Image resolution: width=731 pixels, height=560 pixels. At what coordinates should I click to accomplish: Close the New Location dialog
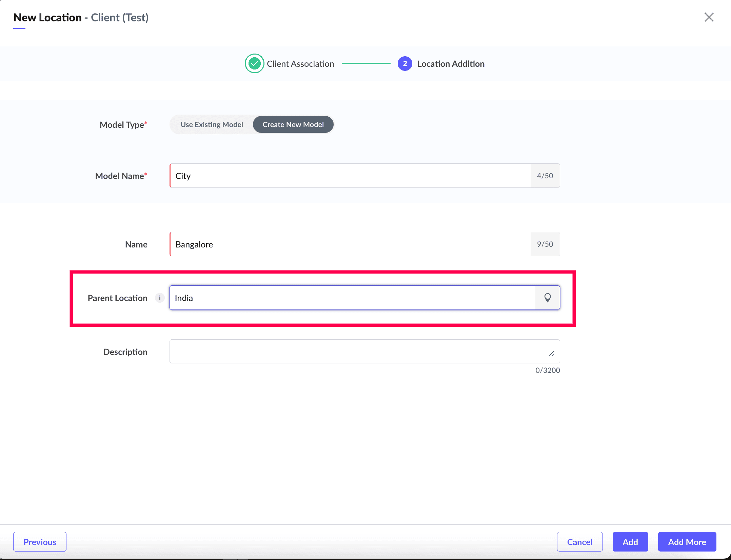[709, 17]
